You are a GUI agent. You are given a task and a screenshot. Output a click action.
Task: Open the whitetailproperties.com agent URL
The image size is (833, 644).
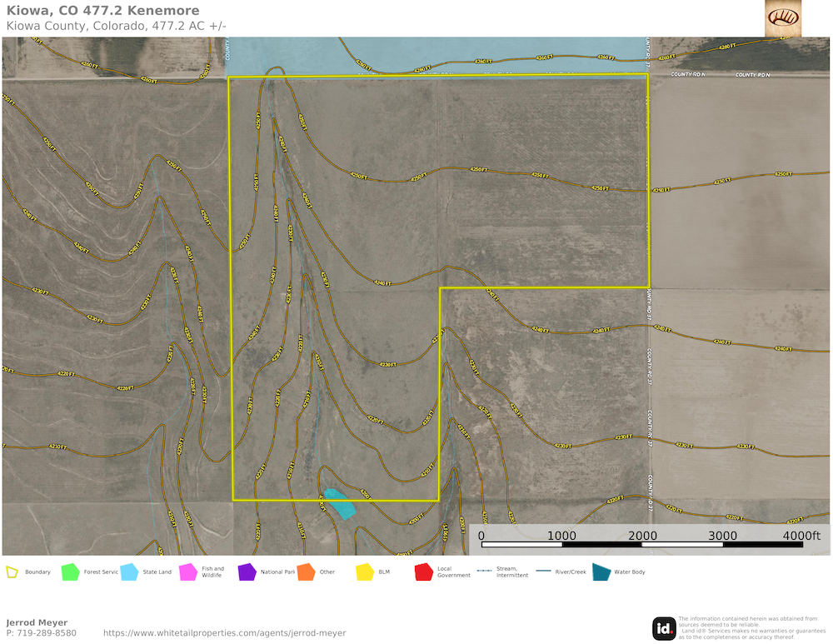coord(224,633)
